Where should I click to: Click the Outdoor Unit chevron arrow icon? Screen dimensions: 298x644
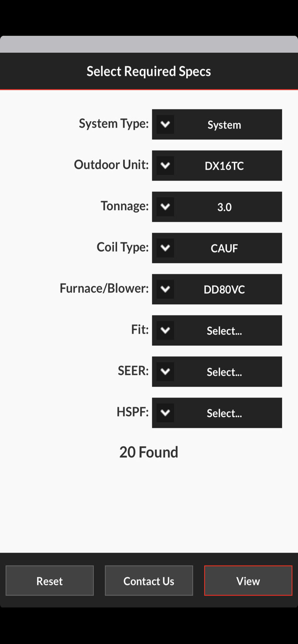point(165,166)
